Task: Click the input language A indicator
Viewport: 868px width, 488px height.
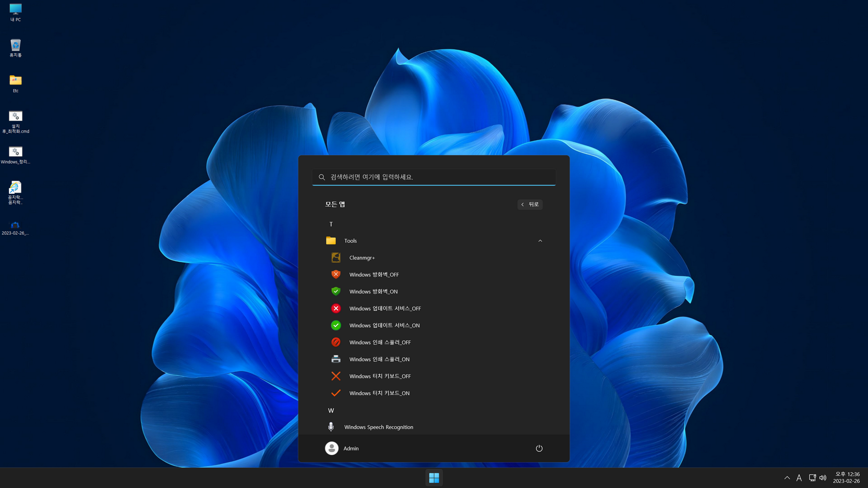Action: click(x=799, y=478)
